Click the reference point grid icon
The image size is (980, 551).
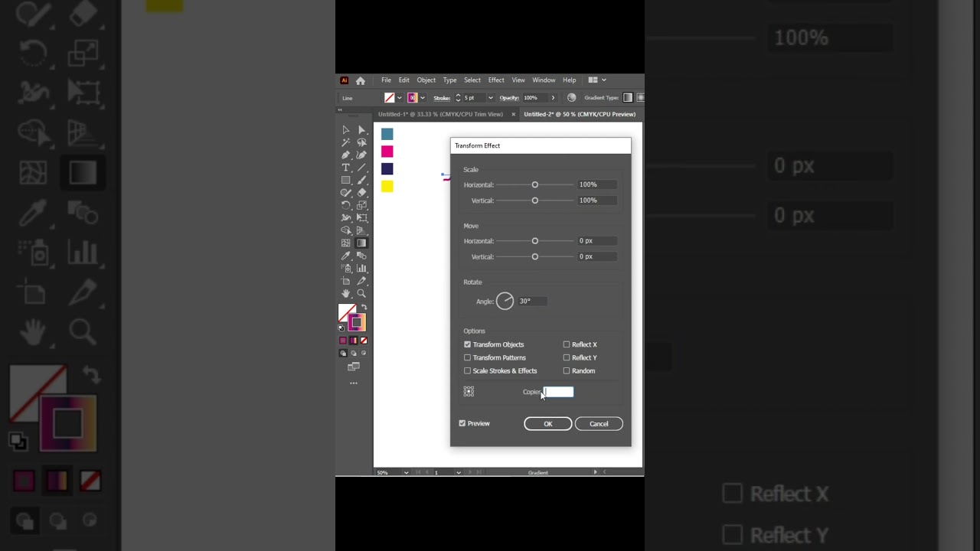[x=469, y=391]
